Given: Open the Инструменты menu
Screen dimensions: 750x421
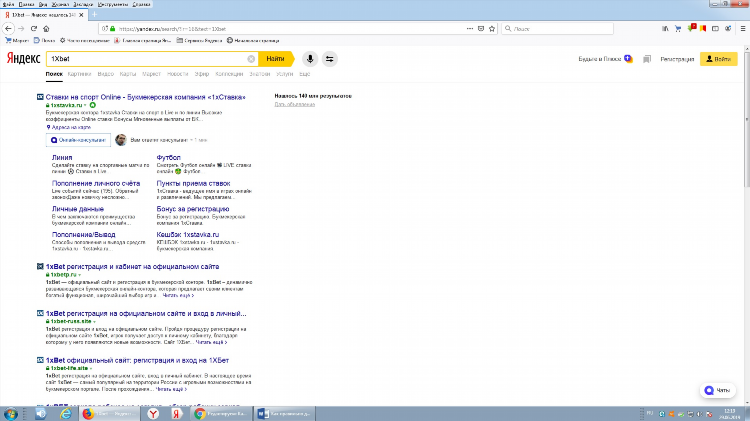Looking at the screenshot, I should [113, 4].
